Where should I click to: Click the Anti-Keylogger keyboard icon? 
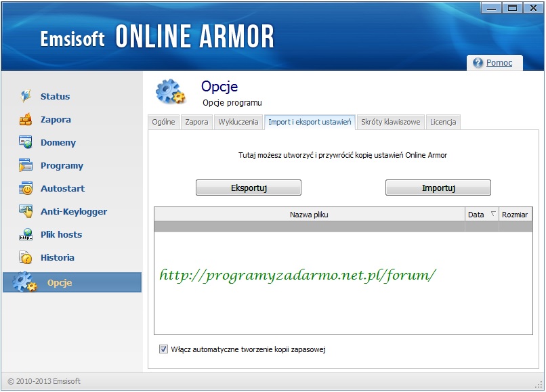click(26, 212)
